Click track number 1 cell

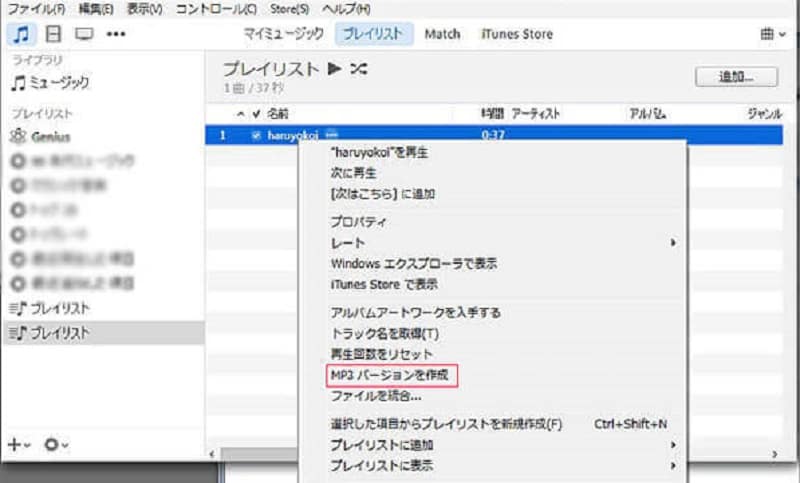(x=222, y=136)
